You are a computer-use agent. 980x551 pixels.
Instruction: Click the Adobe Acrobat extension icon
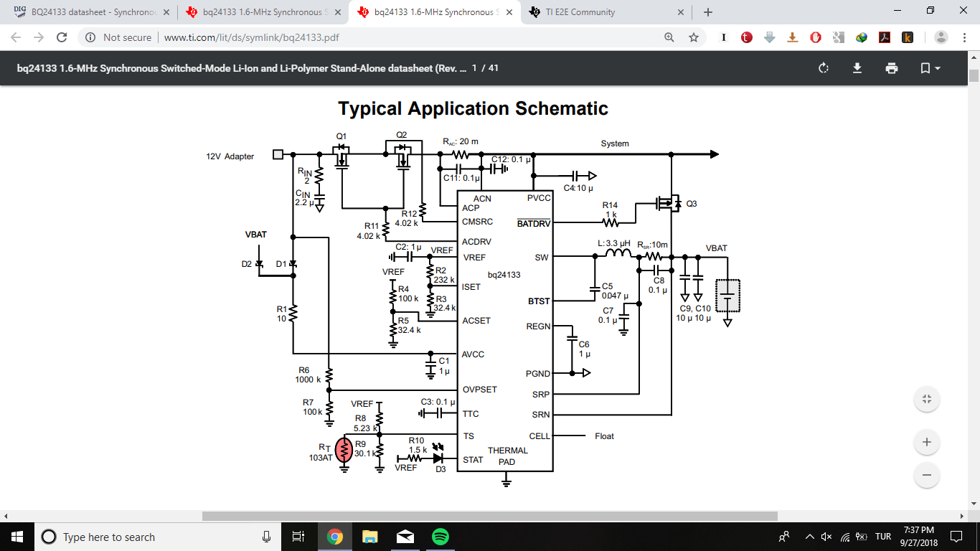(x=885, y=37)
